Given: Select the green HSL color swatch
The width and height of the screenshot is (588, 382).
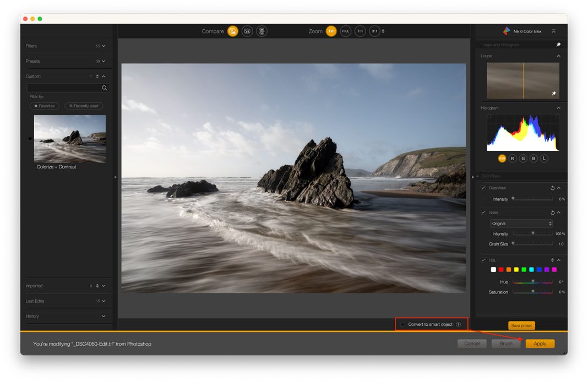Looking at the screenshot, I should click(x=524, y=270).
